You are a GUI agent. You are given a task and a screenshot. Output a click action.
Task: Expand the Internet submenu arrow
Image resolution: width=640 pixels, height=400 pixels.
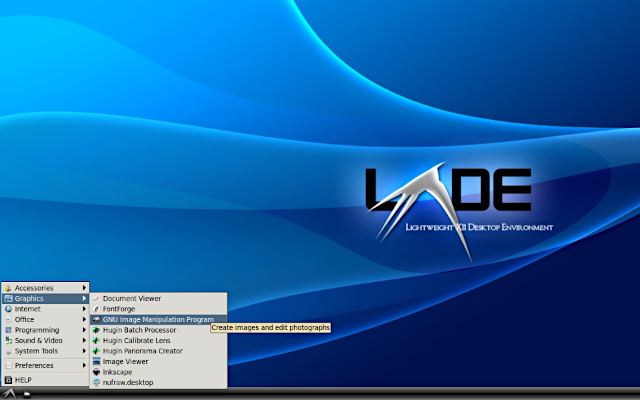(x=84, y=309)
